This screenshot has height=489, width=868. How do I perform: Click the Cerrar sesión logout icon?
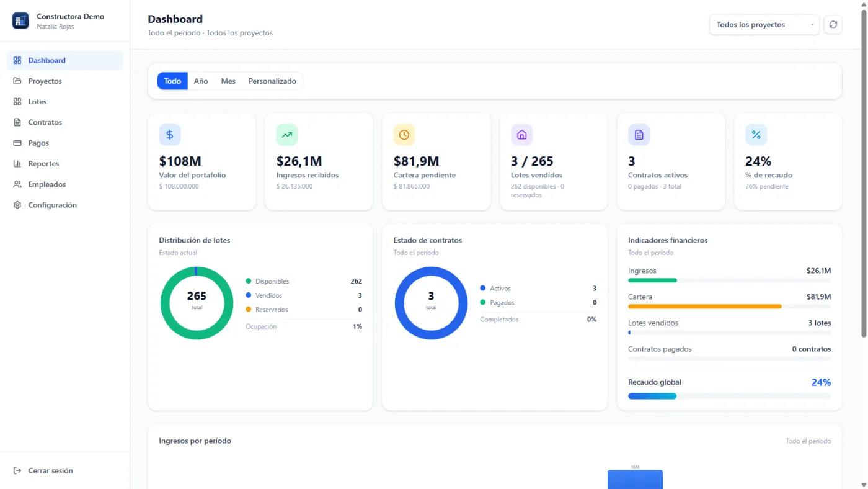click(x=17, y=471)
